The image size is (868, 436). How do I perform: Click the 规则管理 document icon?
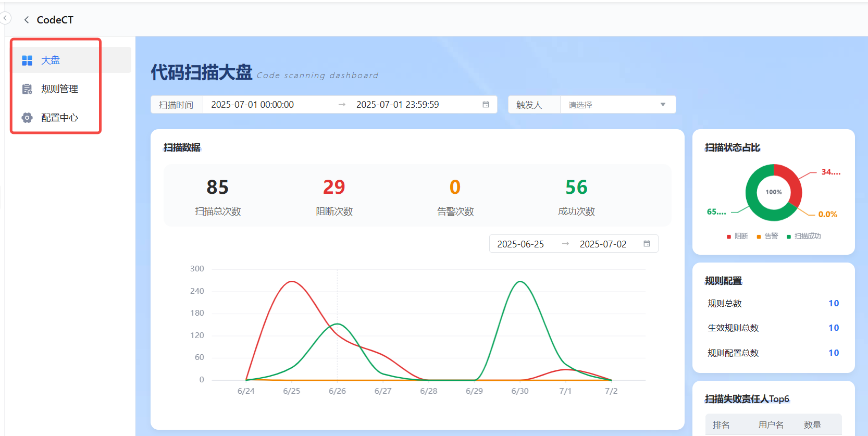[27, 89]
